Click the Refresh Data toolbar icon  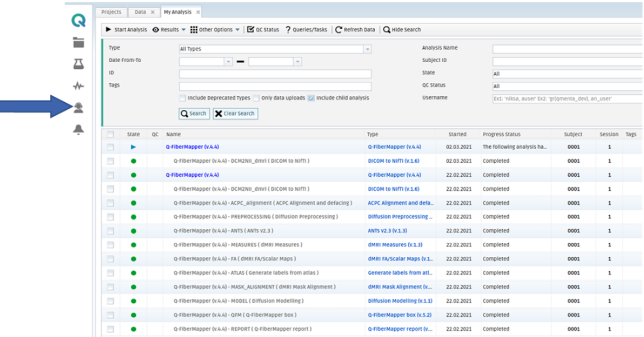click(x=355, y=30)
